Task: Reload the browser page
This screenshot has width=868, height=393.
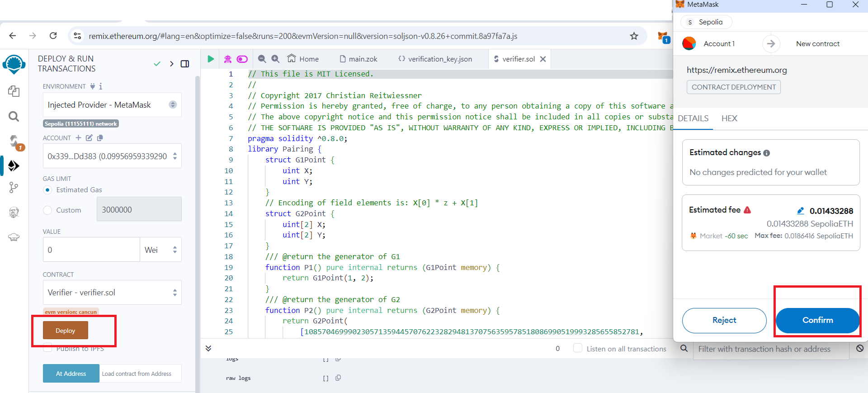Action: tap(53, 36)
